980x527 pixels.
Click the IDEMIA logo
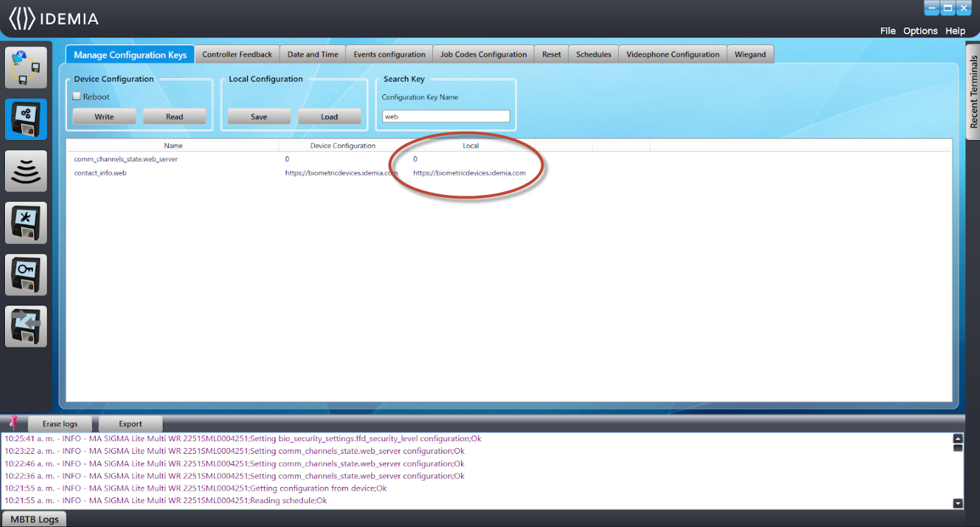pyautogui.click(x=54, y=19)
